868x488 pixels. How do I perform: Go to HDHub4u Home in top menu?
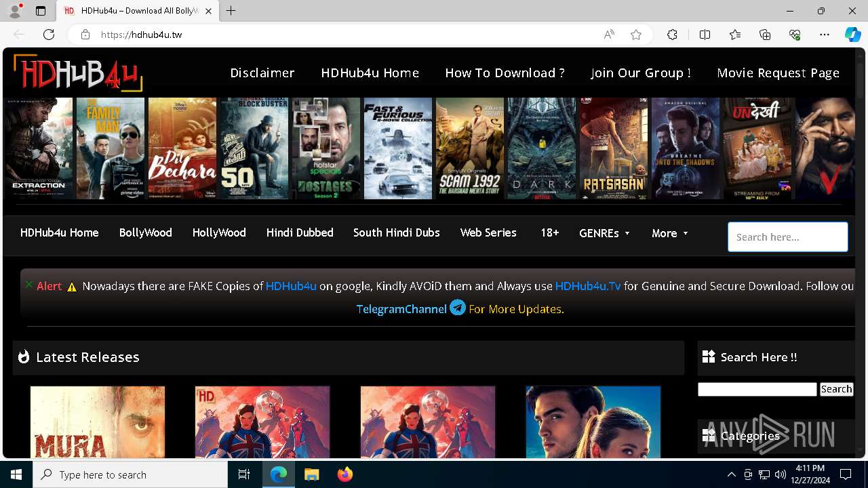pyautogui.click(x=370, y=73)
